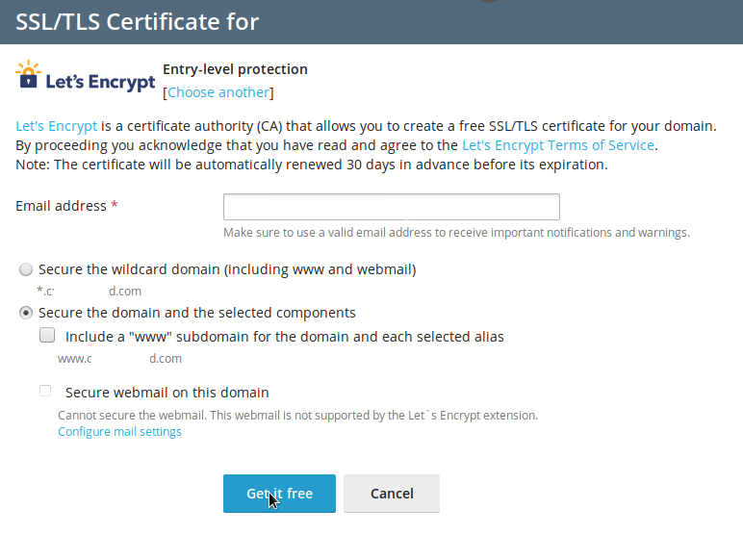The width and height of the screenshot is (743, 560).
Task: Select "Secure the domain and the selected components" radio
Action: point(26,313)
